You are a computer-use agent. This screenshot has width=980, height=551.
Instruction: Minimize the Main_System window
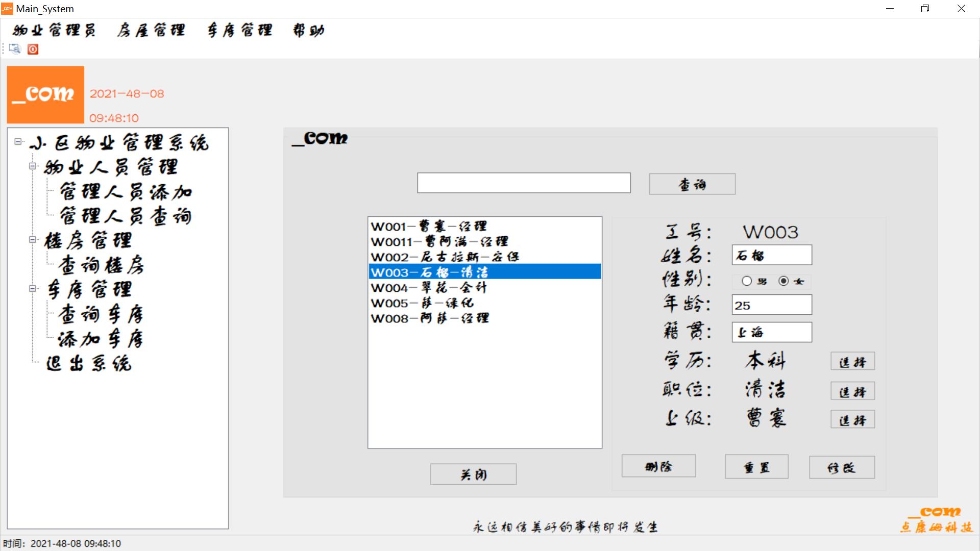click(x=890, y=9)
